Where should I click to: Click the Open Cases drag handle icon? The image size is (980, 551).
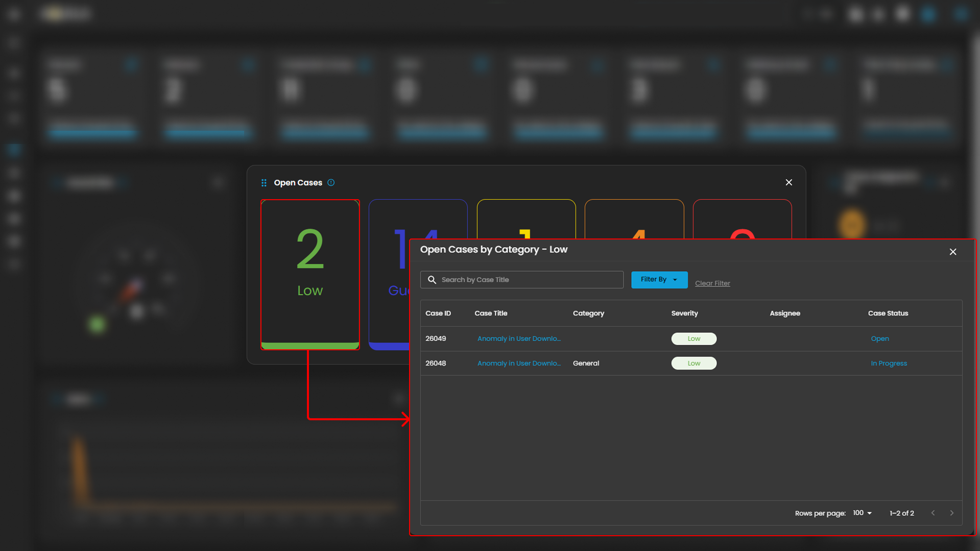pyautogui.click(x=264, y=183)
